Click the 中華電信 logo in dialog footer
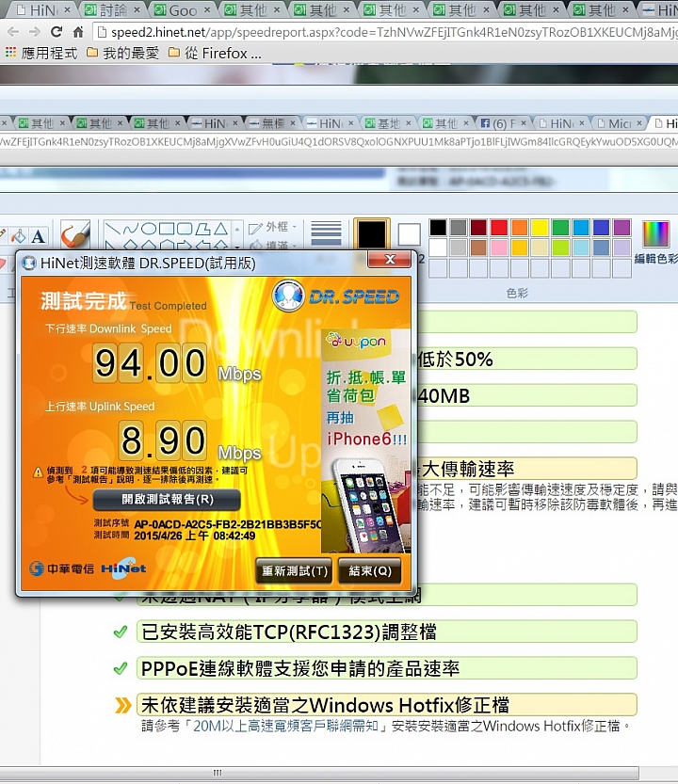This screenshot has height=784, width=678. 61,568
